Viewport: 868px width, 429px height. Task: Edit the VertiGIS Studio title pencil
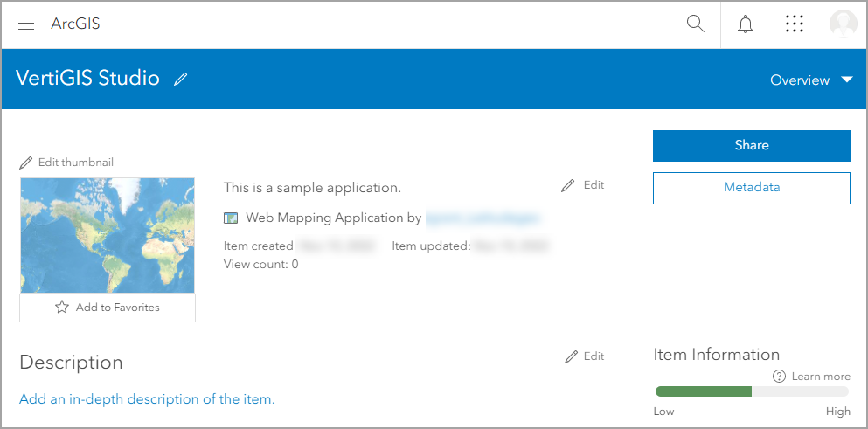tap(180, 80)
